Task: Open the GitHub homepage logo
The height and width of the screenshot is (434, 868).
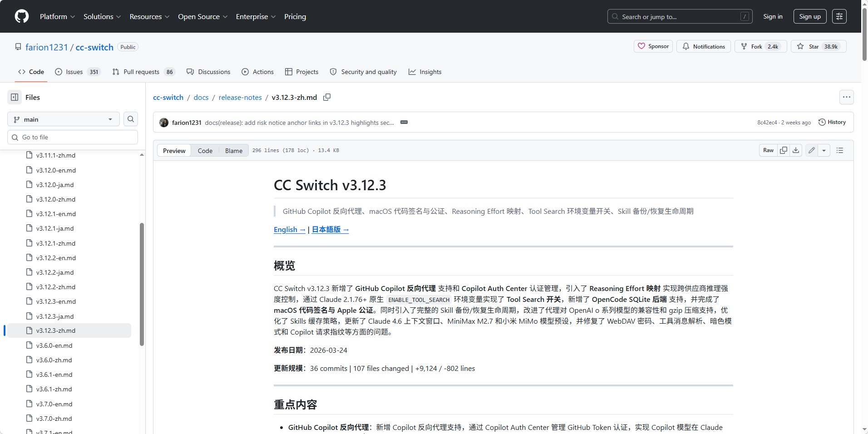Action: [x=22, y=16]
